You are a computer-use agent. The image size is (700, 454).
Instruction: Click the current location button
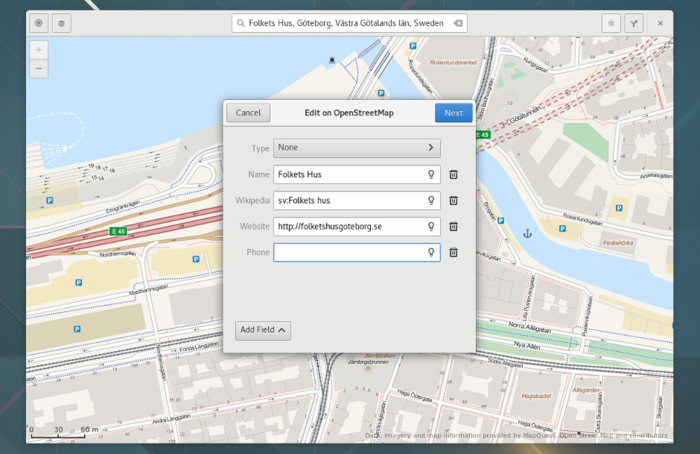(39, 22)
